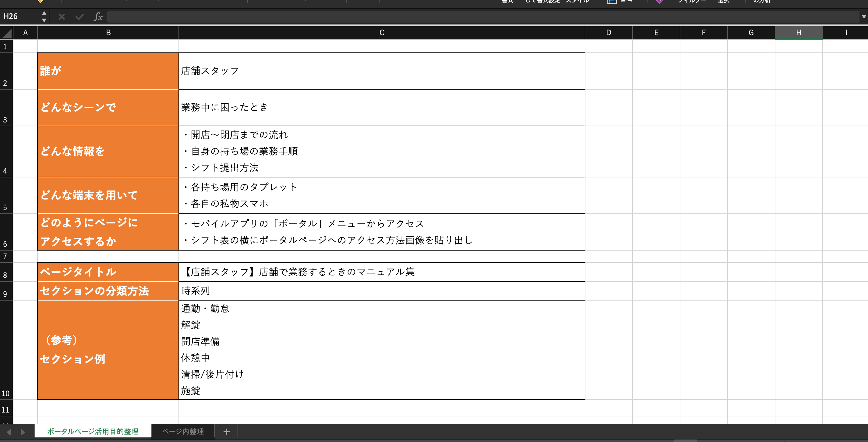Click inside the Name Box showing H26
868x442 pixels.
coord(20,16)
